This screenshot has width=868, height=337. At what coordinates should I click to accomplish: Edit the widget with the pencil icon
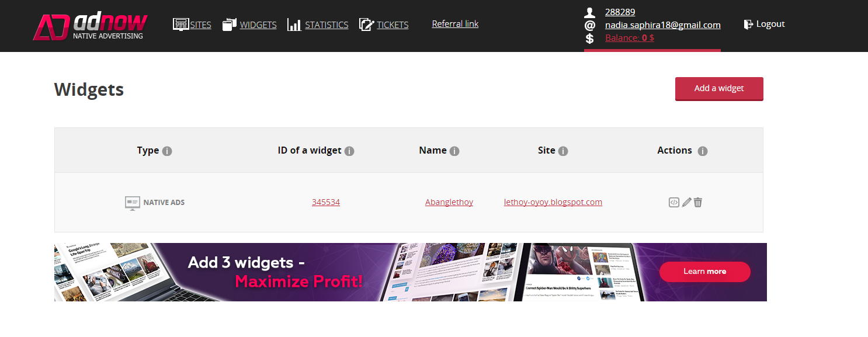point(686,203)
